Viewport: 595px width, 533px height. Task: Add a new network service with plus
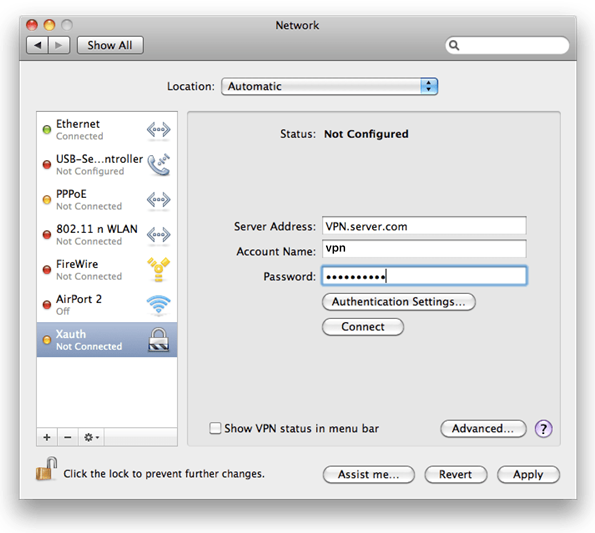(x=47, y=437)
